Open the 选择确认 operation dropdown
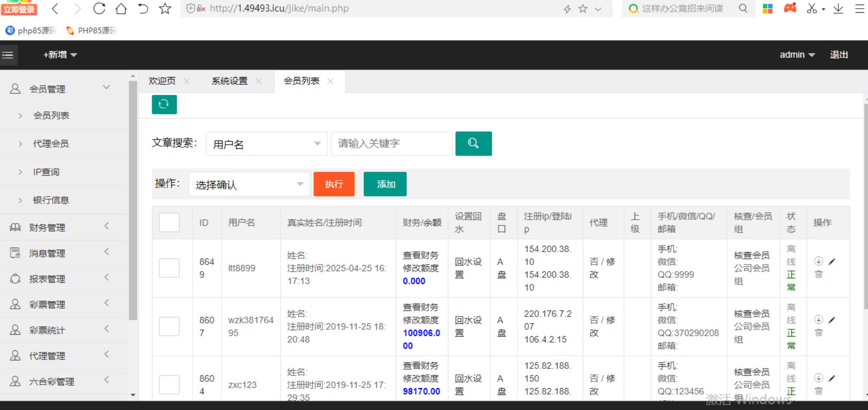Viewport: 868px width, 410px height. (249, 184)
